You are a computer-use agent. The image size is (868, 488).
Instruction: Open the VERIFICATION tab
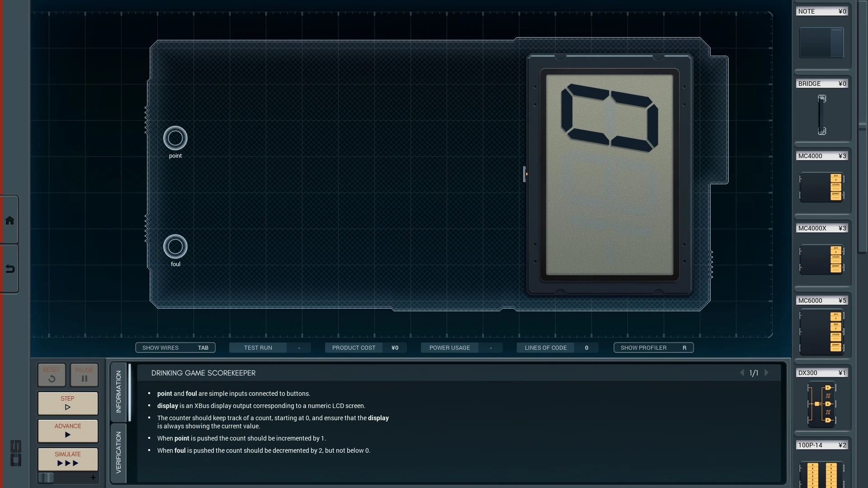[x=118, y=452]
